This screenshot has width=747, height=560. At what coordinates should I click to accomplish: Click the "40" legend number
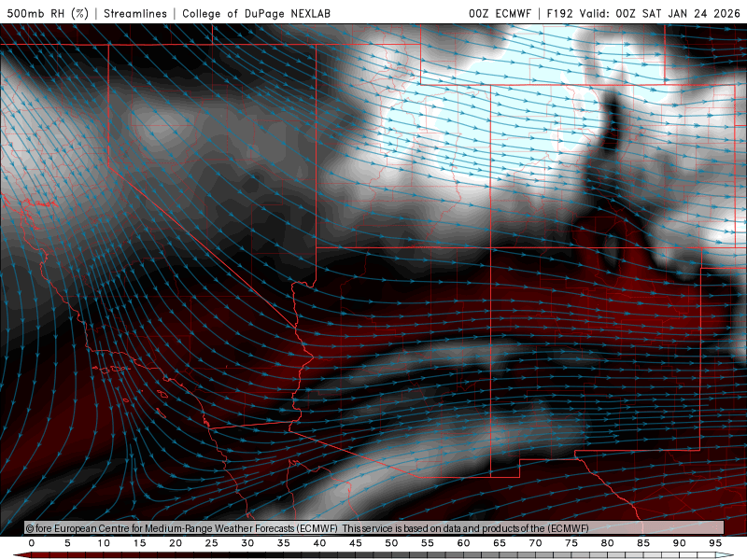(319, 543)
